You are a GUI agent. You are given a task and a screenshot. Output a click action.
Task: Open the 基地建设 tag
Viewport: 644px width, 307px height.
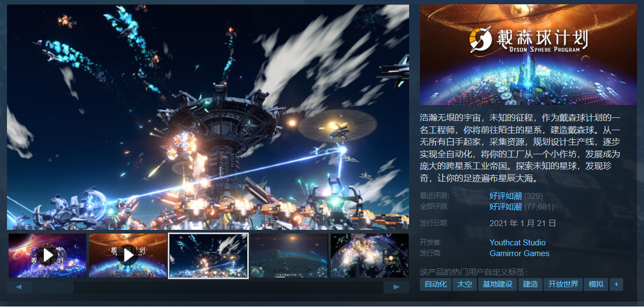(x=497, y=284)
